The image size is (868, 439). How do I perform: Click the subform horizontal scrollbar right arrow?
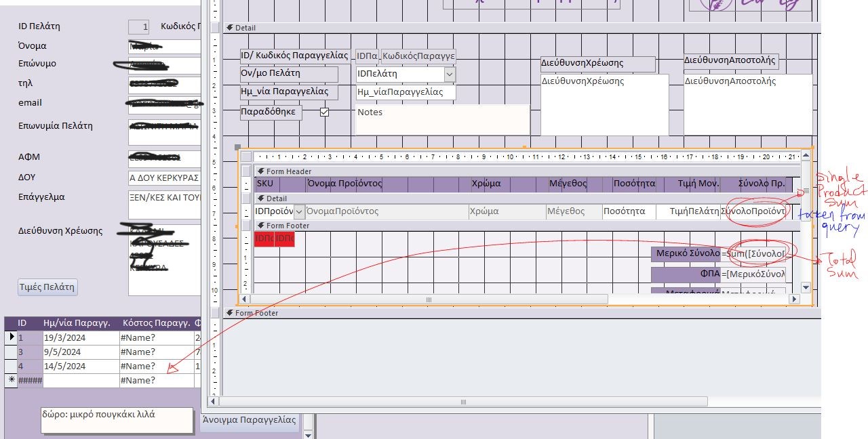coord(795,299)
